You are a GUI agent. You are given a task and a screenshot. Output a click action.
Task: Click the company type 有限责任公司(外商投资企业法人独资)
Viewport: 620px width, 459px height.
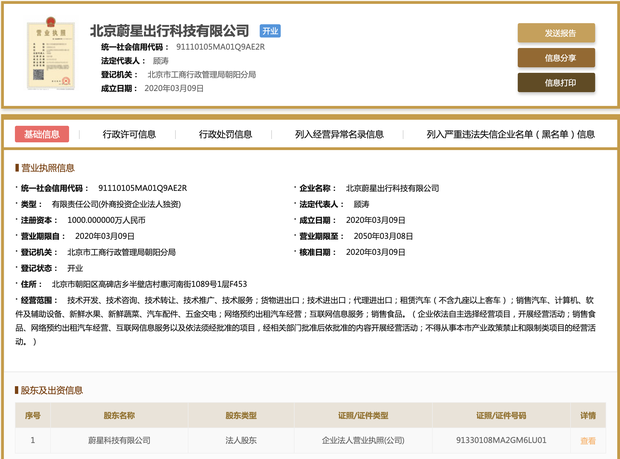click(x=116, y=204)
